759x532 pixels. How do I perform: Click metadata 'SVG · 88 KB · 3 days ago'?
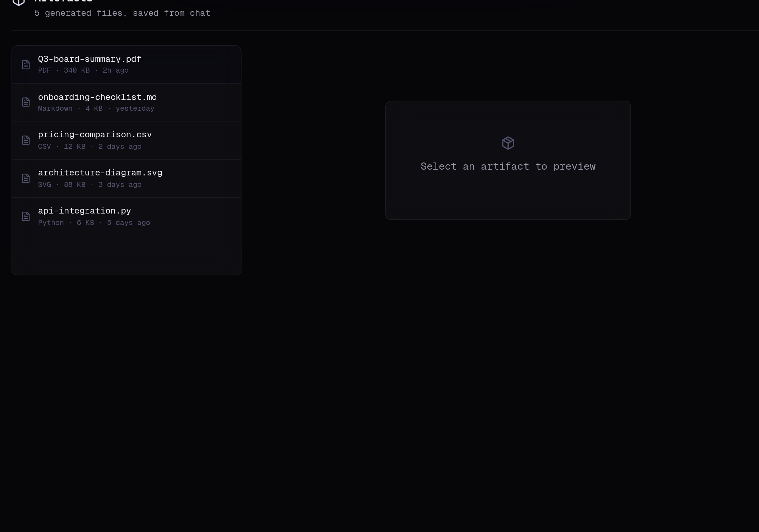[90, 185]
